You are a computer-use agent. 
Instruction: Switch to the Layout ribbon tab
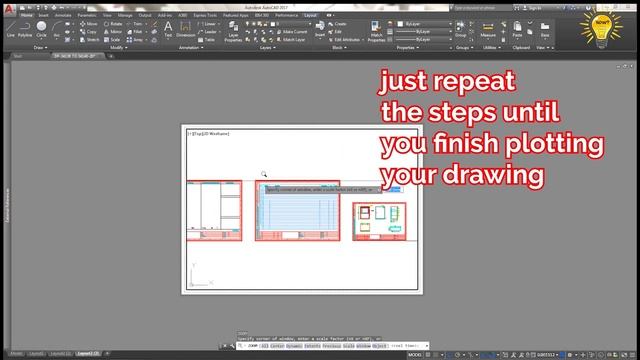[310, 16]
